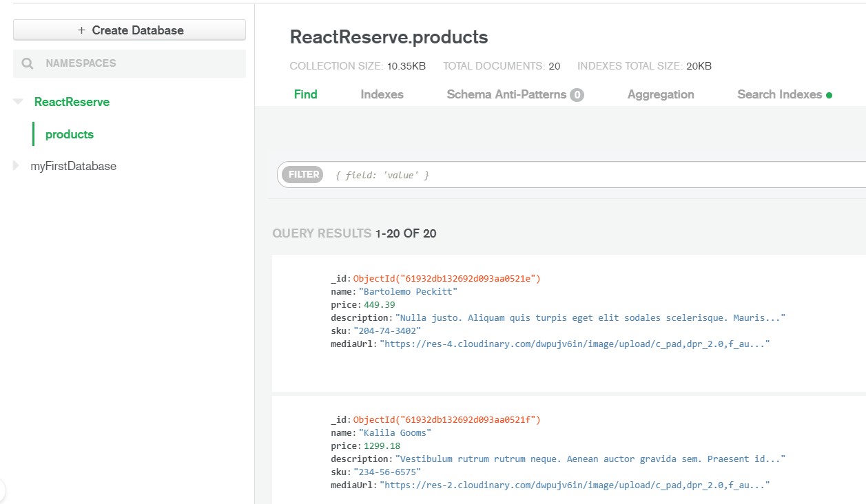Select the ReactReserve database name
Viewport: 866px width, 504px height.
(x=72, y=102)
